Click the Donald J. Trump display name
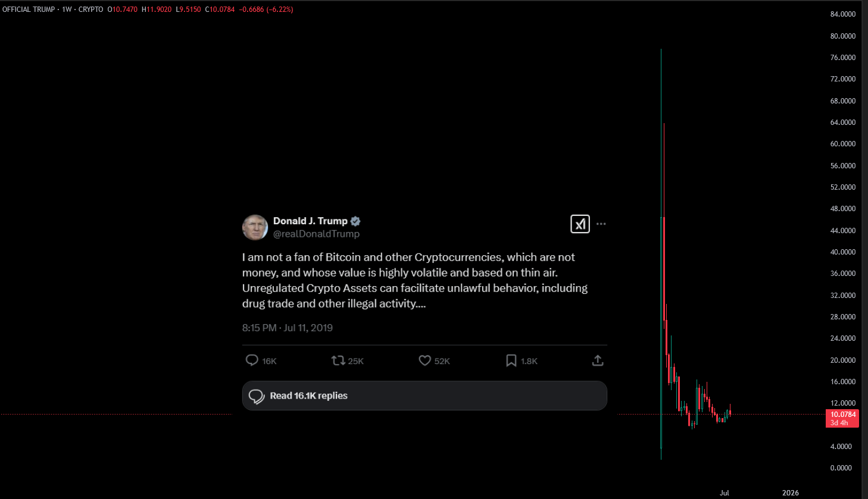 [x=310, y=221]
